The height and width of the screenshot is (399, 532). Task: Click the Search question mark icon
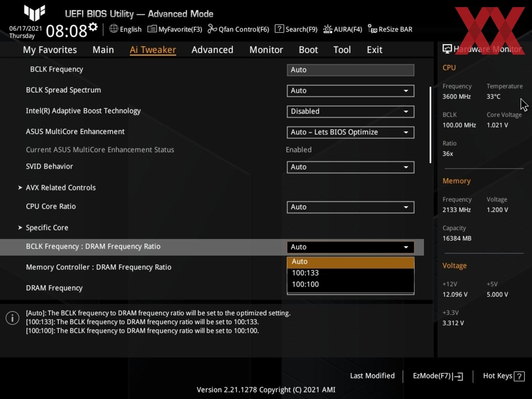(279, 29)
